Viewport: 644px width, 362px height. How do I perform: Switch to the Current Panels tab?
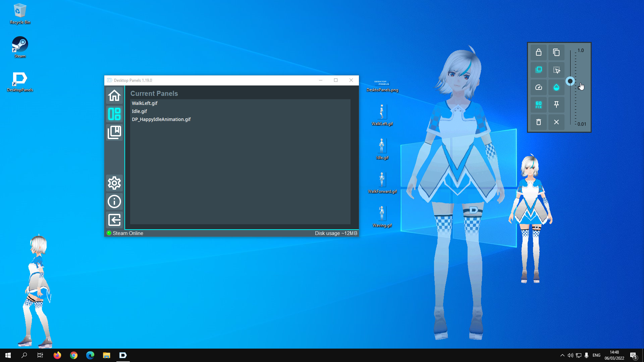pyautogui.click(x=114, y=114)
